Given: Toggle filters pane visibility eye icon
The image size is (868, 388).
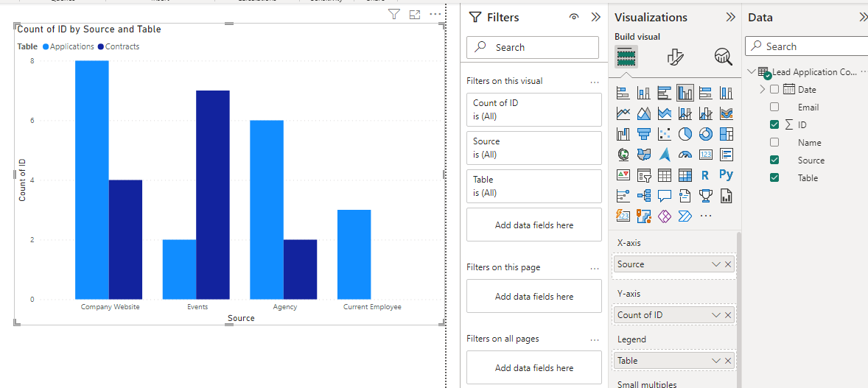Looking at the screenshot, I should (x=574, y=17).
